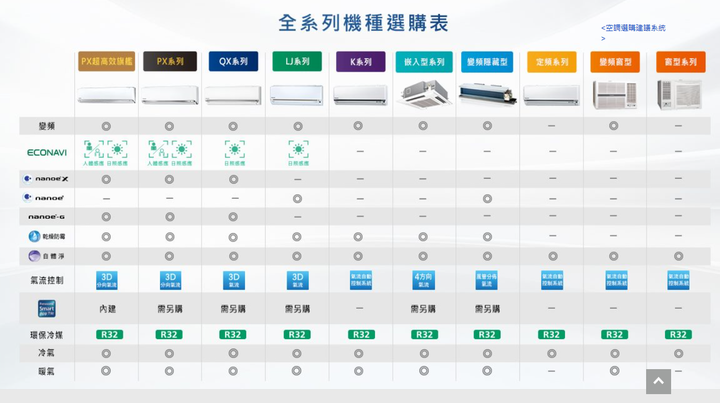Click the 暖氣 circle mark under 變頻窗型
Image resolution: width=720 pixels, height=403 pixels.
(x=615, y=370)
